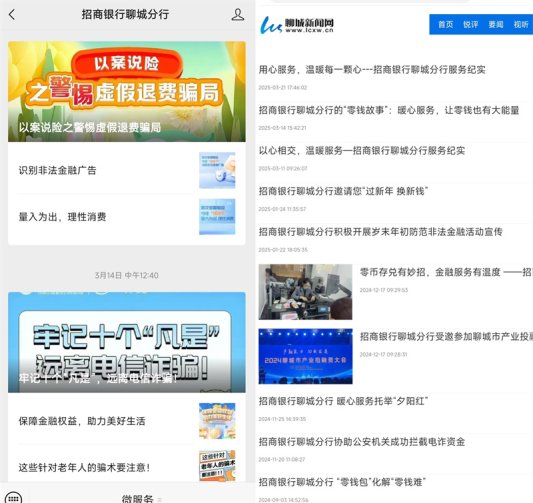Go back using the back arrow
The height and width of the screenshot is (503, 533).
[x=12, y=15]
